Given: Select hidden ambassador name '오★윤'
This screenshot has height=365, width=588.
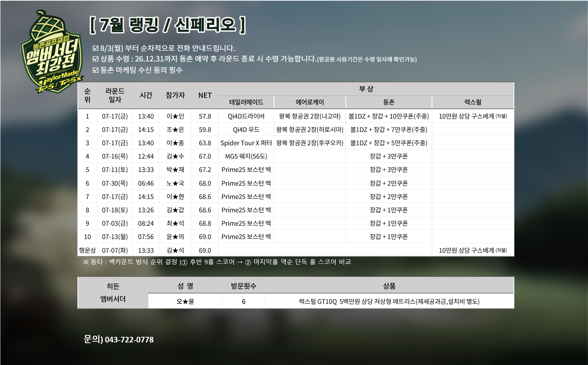Looking at the screenshot, I should point(185,302).
